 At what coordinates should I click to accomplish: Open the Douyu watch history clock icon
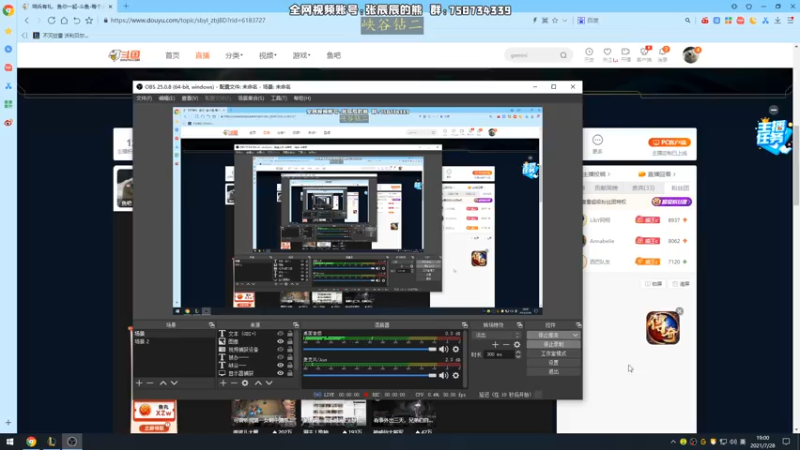589,53
